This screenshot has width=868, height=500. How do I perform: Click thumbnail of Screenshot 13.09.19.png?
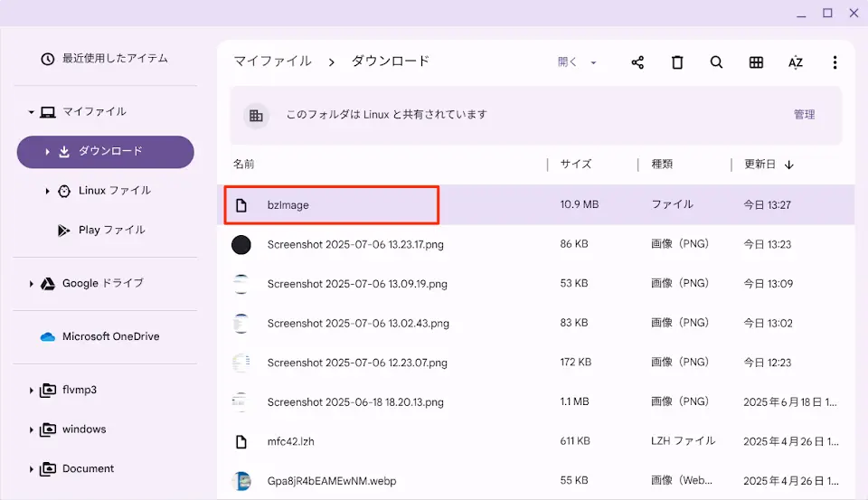pyautogui.click(x=241, y=284)
